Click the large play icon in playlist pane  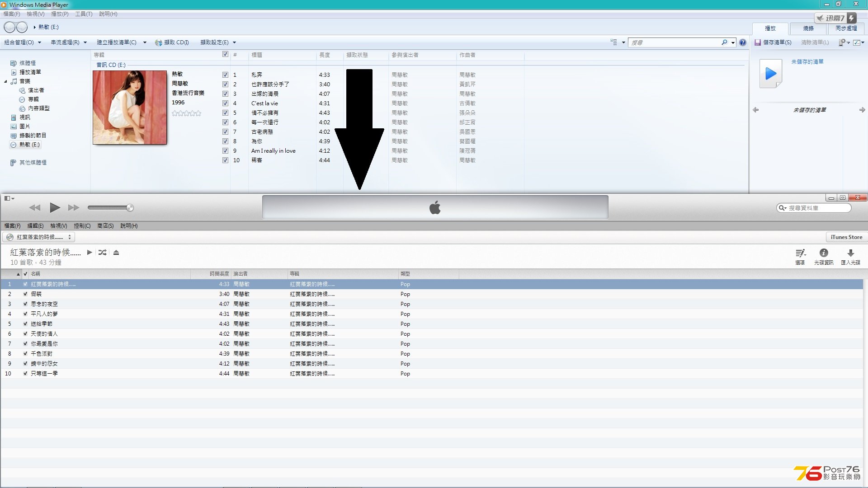point(771,74)
